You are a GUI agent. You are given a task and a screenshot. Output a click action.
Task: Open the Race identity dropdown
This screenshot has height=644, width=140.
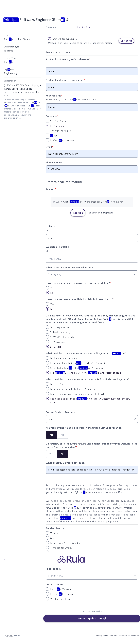click(x=92, y=575)
